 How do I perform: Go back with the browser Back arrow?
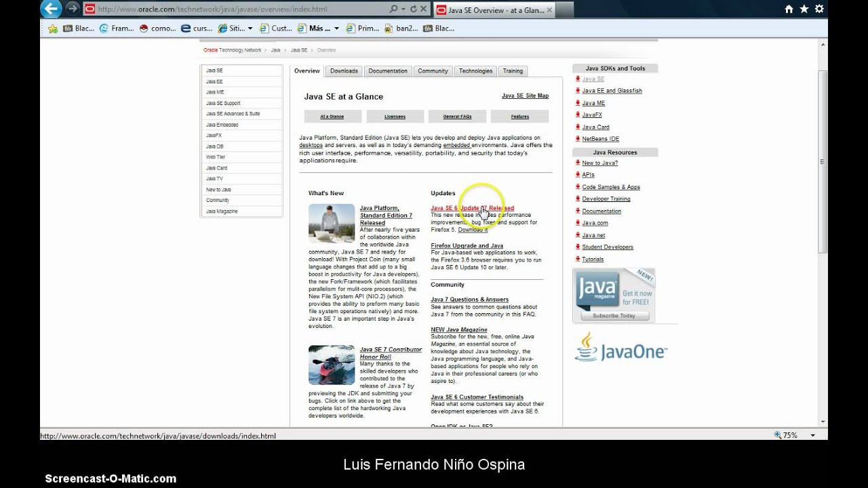[51, 9]
